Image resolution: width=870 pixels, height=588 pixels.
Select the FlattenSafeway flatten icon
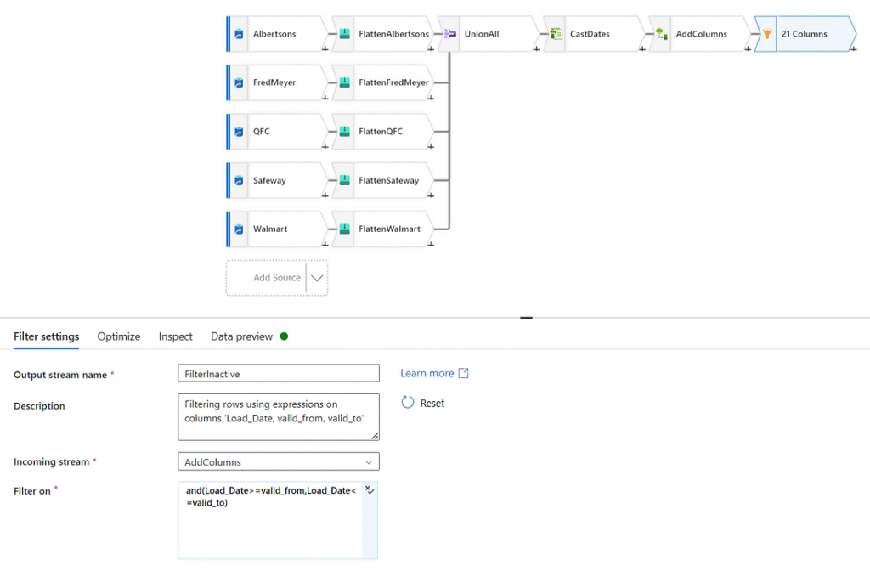pyautogui.click(x=345, y=180)
